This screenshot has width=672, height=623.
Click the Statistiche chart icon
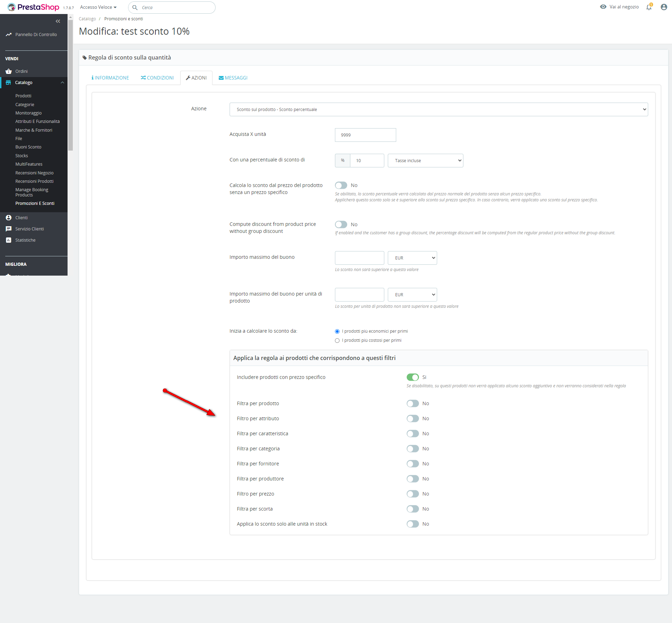(9, 240)
